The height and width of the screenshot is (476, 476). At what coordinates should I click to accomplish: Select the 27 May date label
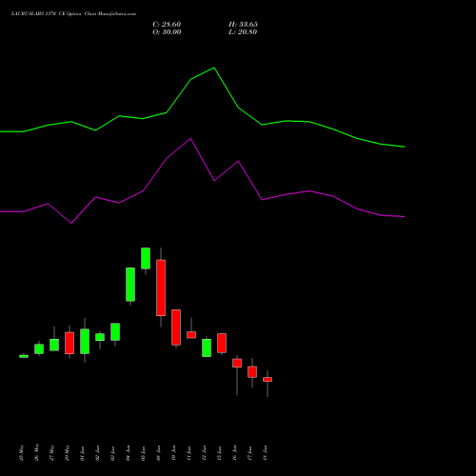(51, 453)
